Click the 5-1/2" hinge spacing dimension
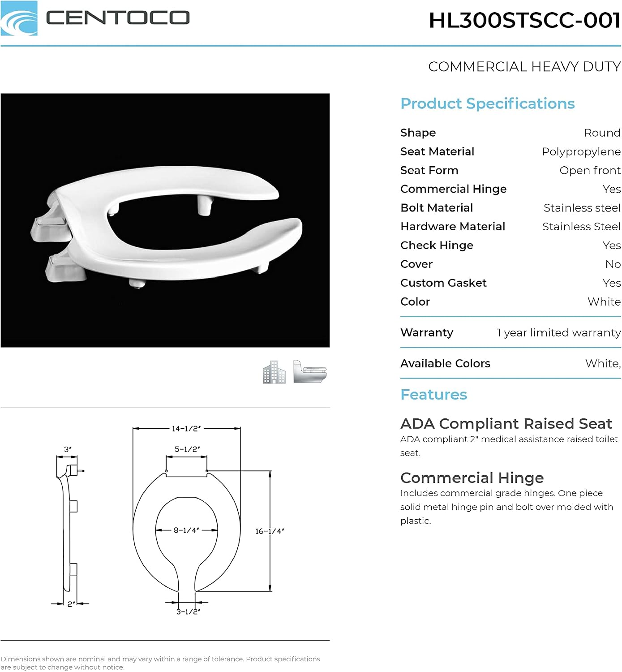Viewport: 622px width, 672px height. tap(187, 449)
